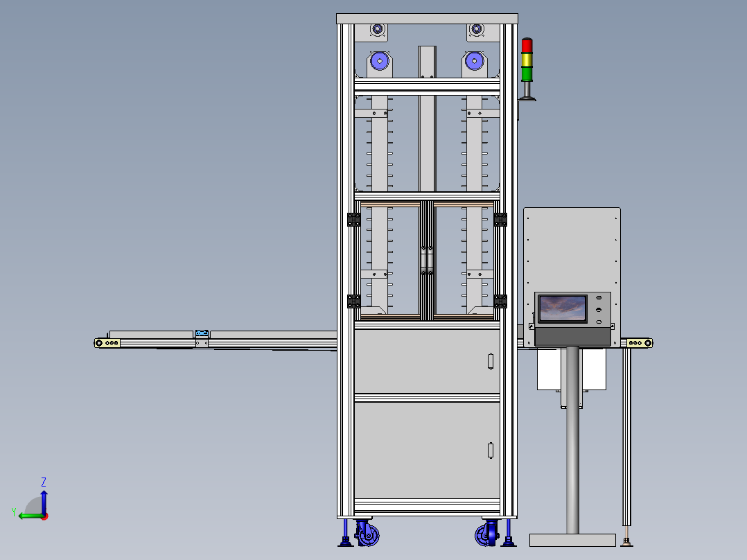The image size is (747, 560).
Task: Select the right conveyor end cap with holes
Action: [x=640, y=342]
